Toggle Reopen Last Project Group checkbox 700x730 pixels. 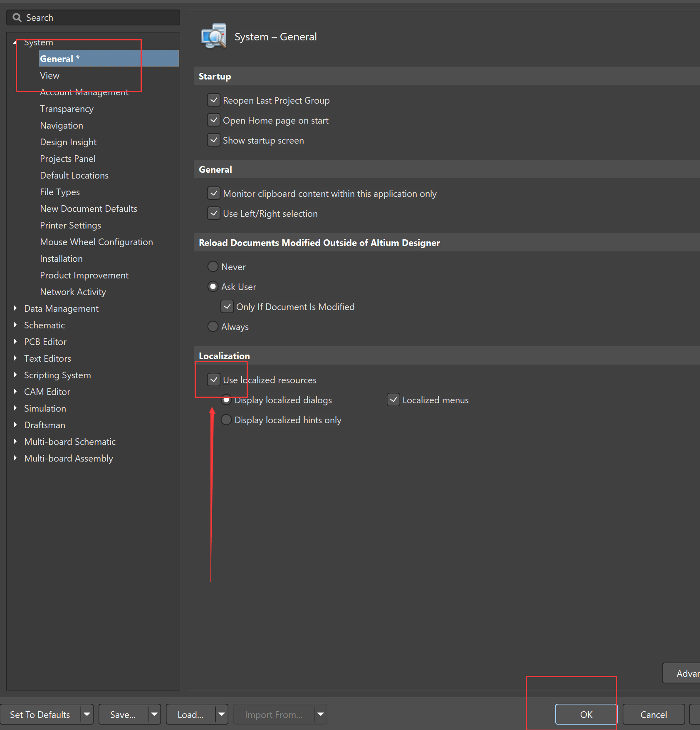(214, 100)
